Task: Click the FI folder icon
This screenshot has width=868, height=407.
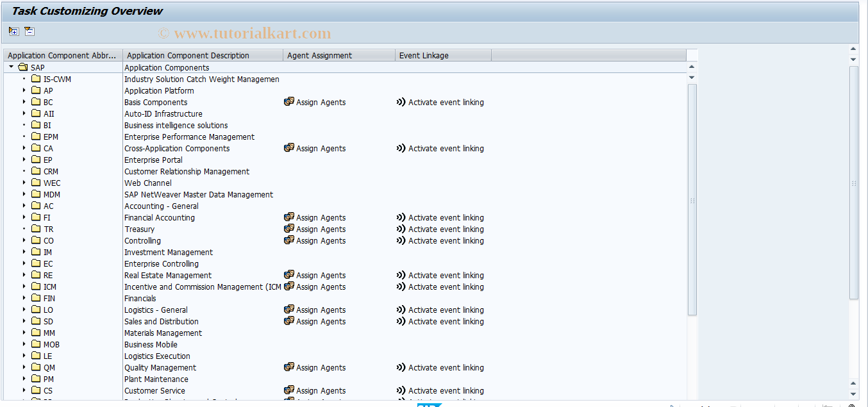Action: pos(36,217)
